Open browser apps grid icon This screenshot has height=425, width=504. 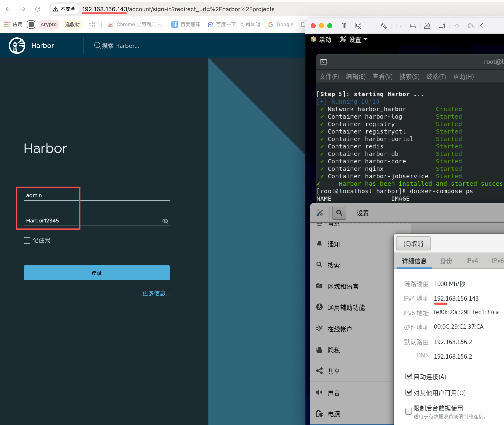(x=7, y=24)
